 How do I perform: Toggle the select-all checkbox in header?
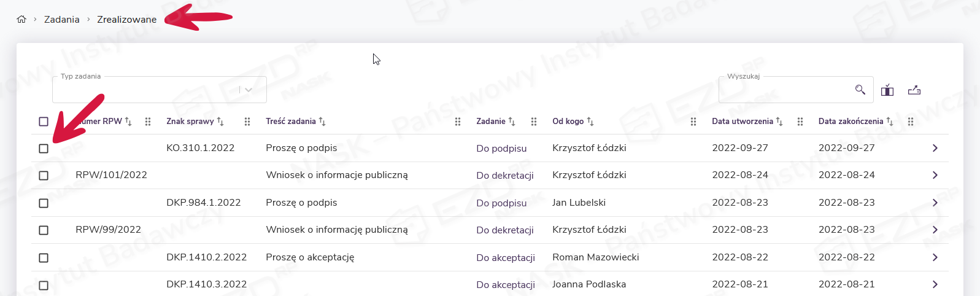44,122
